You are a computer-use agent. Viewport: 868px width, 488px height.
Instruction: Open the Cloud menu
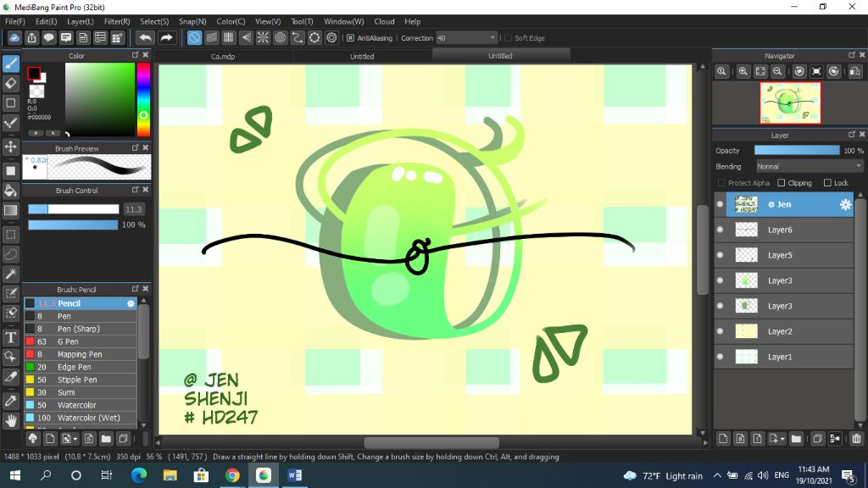(x=384, y=21)
